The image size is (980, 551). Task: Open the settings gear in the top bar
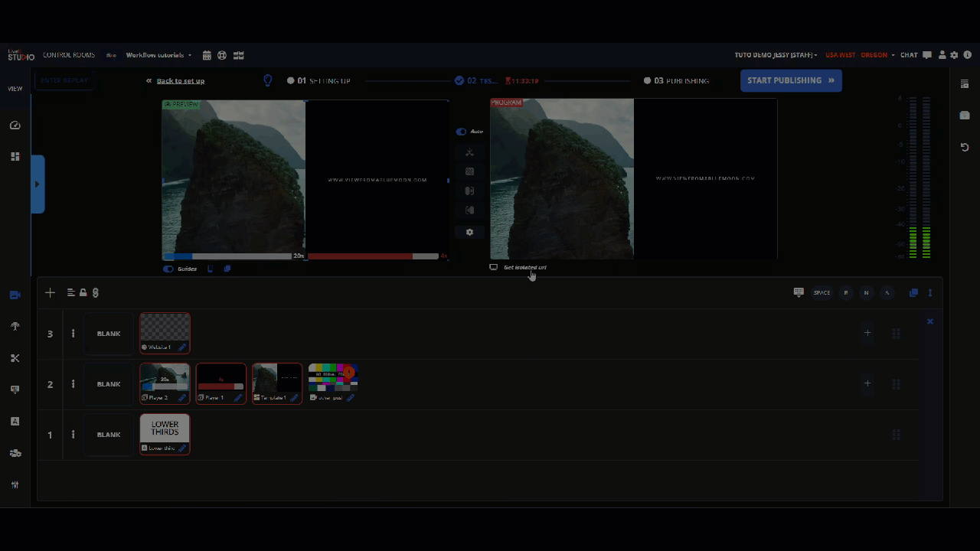click(954, 55)
